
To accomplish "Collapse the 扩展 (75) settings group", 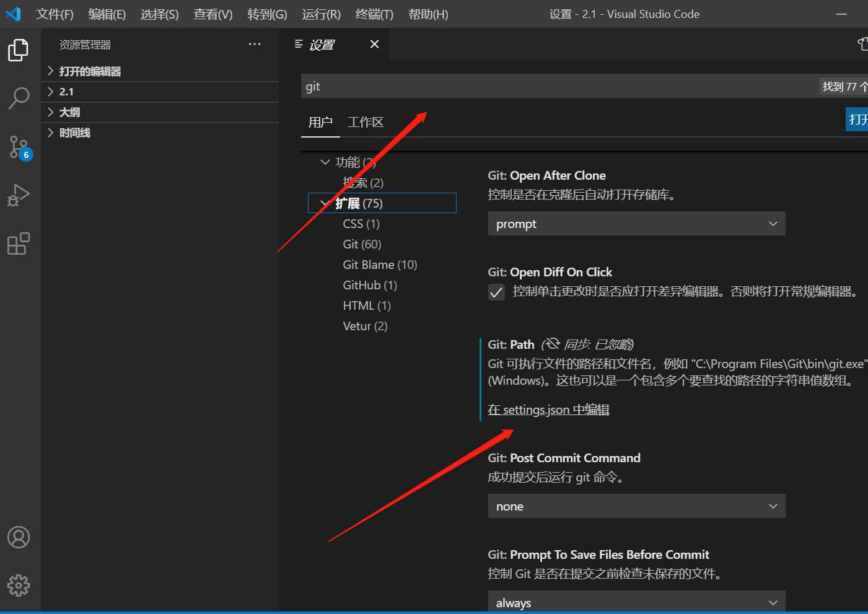I will (325, 203).
